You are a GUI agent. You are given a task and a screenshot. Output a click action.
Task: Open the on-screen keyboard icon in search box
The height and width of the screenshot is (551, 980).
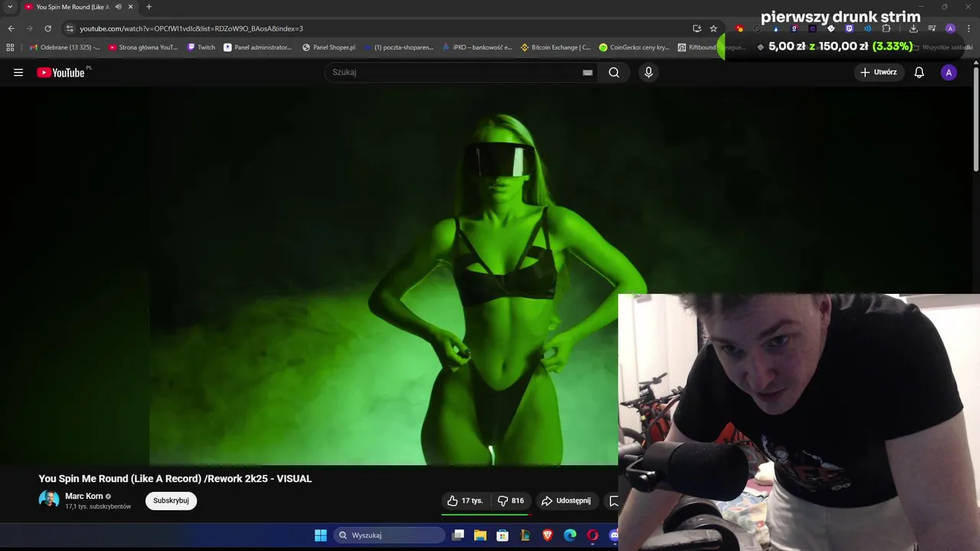(587, 73)
